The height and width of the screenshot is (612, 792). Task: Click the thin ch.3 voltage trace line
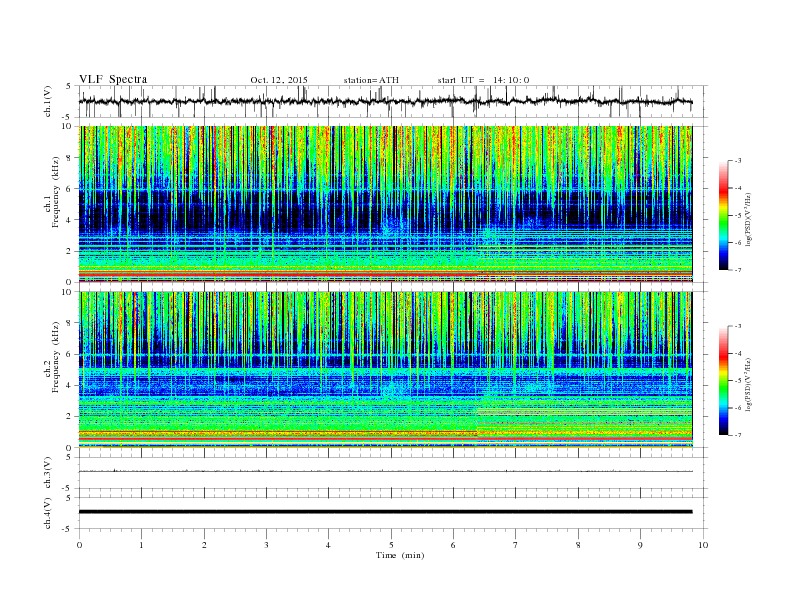tap(385, 471)
